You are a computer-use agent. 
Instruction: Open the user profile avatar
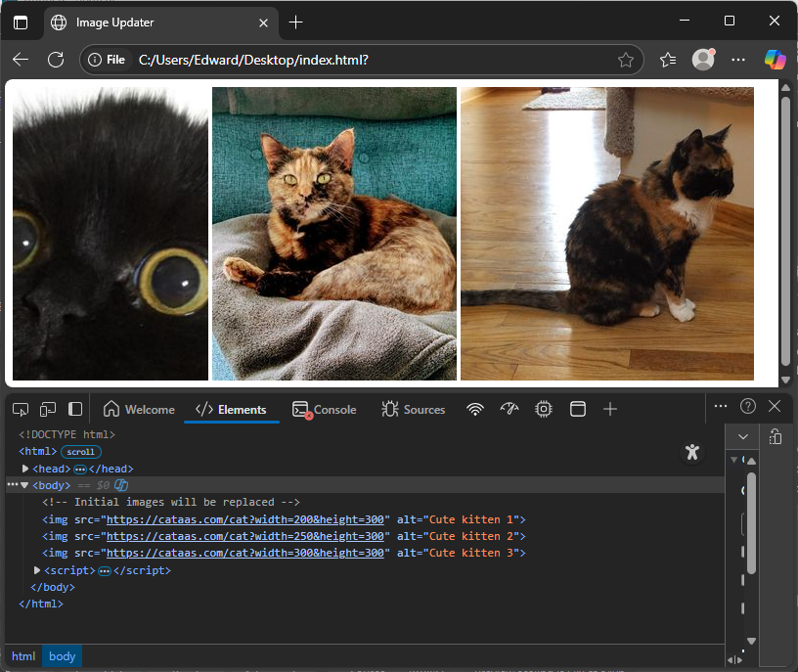tap(703, 60)
